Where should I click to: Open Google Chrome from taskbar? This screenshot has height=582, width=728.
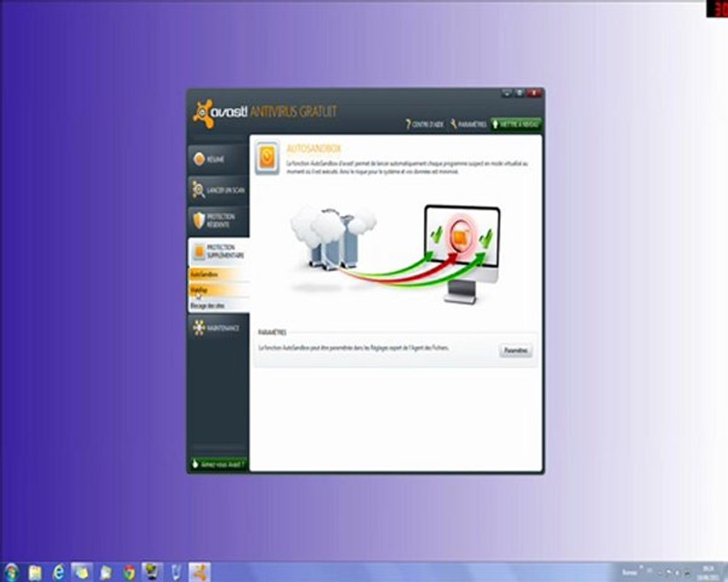pos(129,572)
